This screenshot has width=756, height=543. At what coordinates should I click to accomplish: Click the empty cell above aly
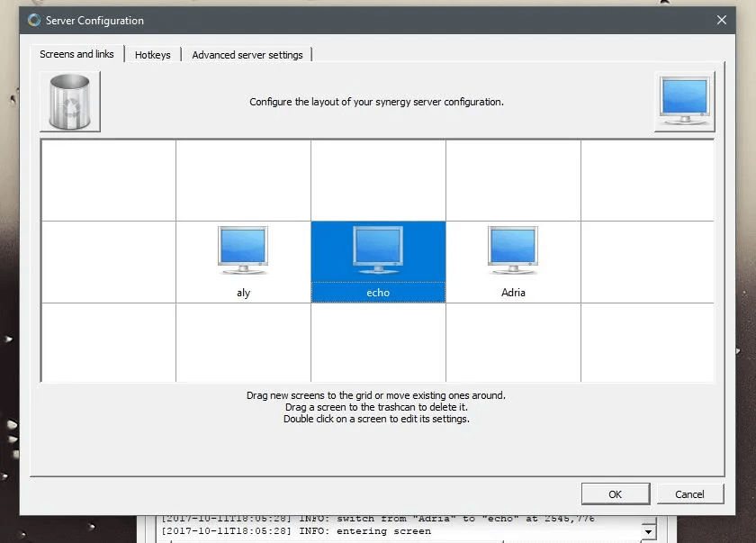click(x=243, y=180)
